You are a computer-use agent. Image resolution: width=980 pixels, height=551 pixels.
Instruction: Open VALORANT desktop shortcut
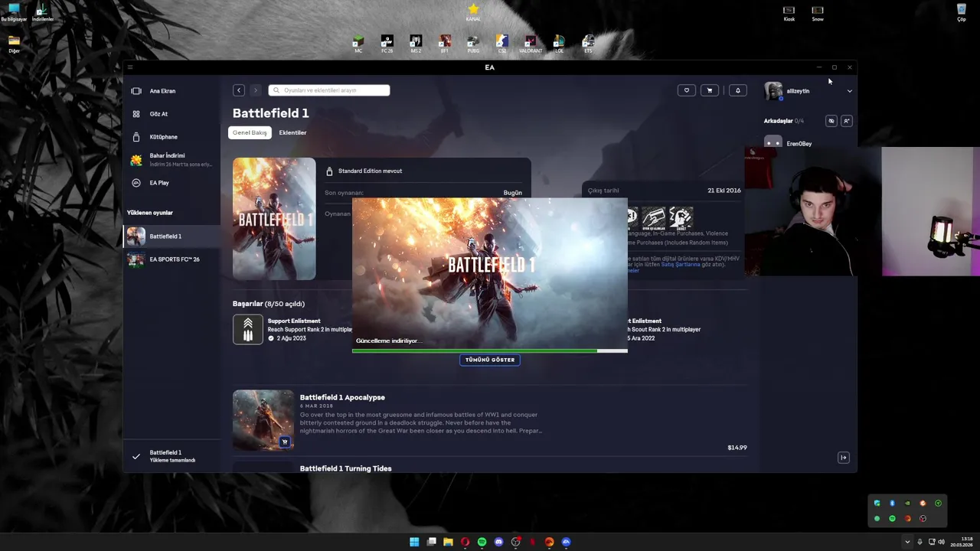point(531,44)
